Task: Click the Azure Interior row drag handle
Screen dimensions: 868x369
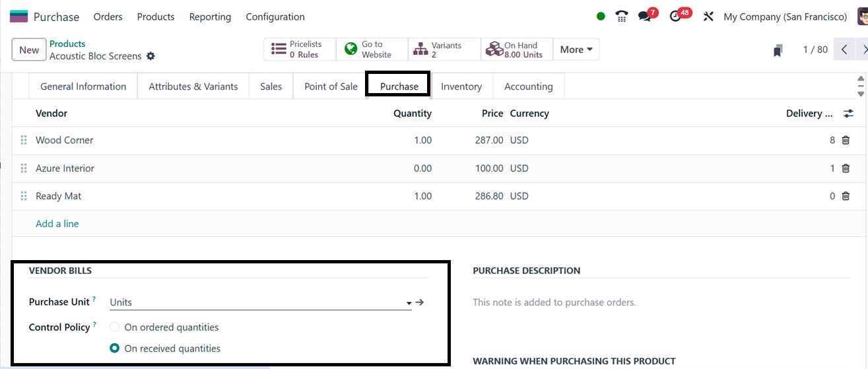Action: click(x=24, y=168)
